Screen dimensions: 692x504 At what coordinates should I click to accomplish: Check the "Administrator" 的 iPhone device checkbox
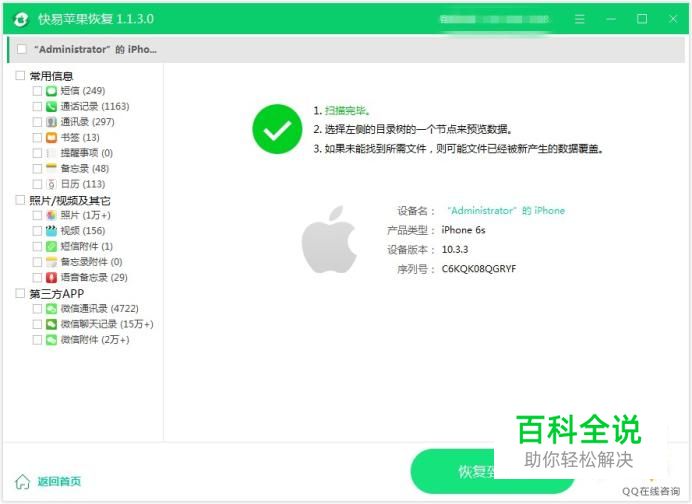click(22, 49)
